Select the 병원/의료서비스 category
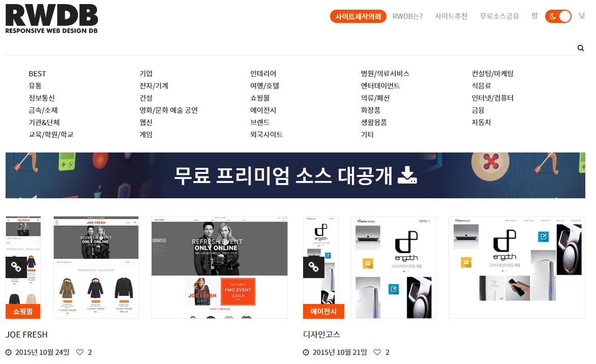 (x=385, y=74)
